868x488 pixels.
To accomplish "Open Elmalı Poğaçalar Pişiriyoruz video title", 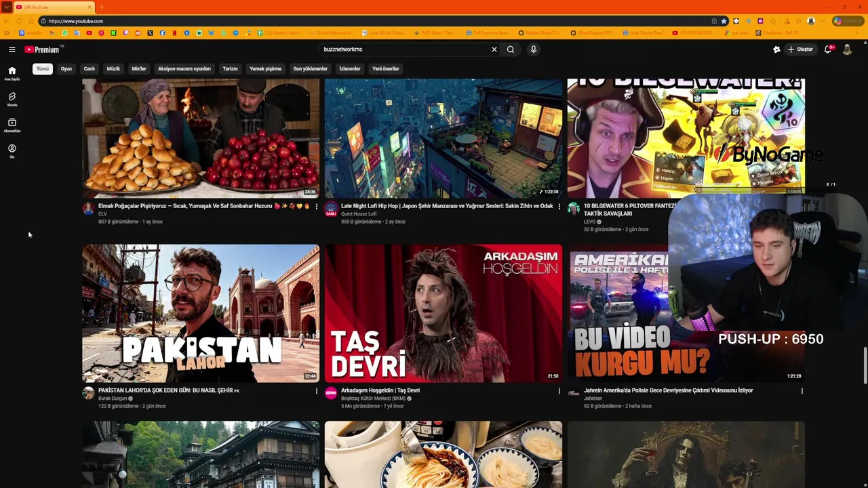I will coord(203,206).
